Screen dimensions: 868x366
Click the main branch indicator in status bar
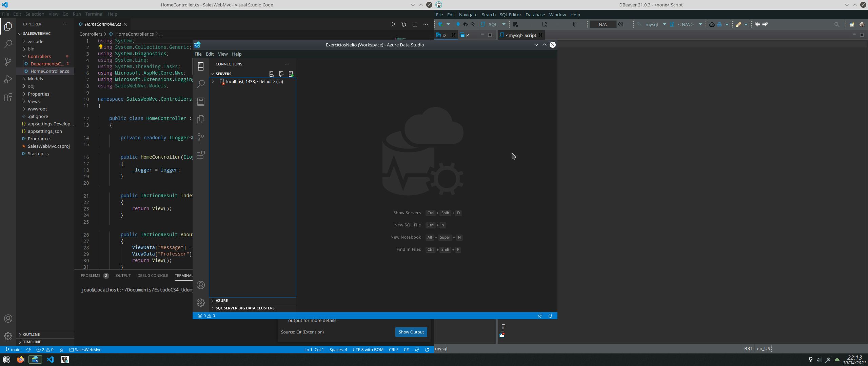pos(13,350)
